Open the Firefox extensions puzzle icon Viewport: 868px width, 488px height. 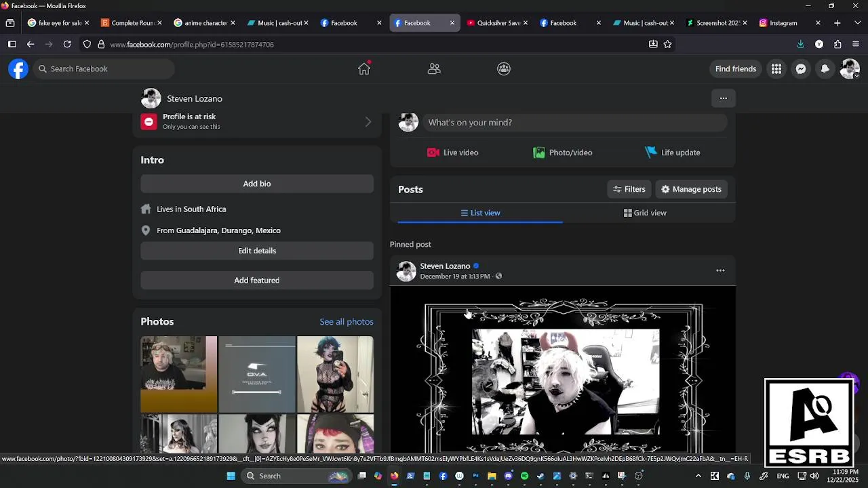pos(837,44)
